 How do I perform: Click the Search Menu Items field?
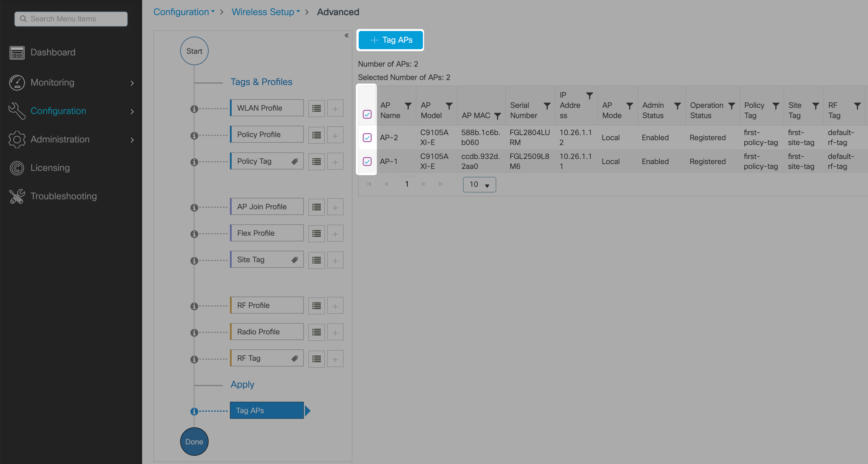pos(71,19)
